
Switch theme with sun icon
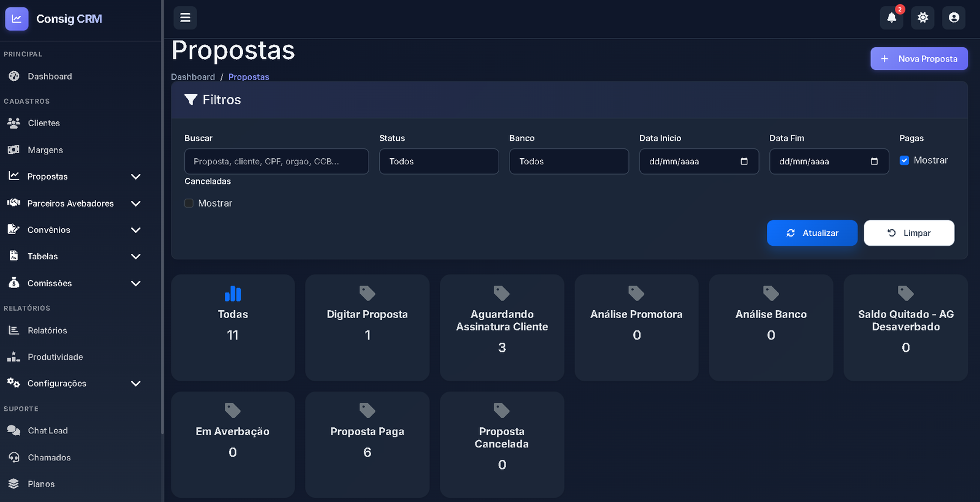[x=923, y=18]
